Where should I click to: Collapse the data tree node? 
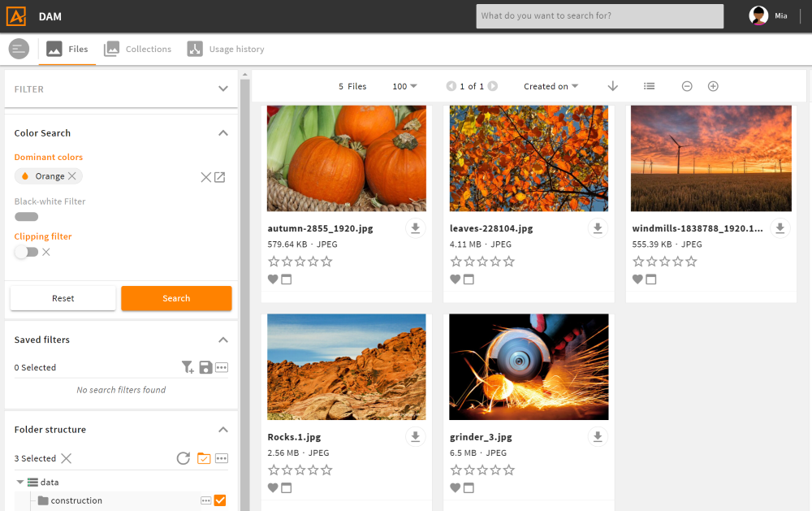[19, 482]
